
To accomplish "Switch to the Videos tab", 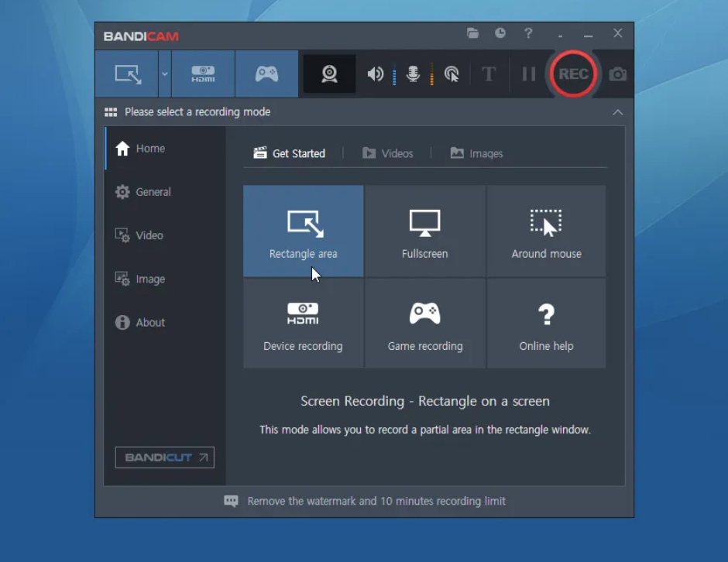I will click(x=388, y=153).
